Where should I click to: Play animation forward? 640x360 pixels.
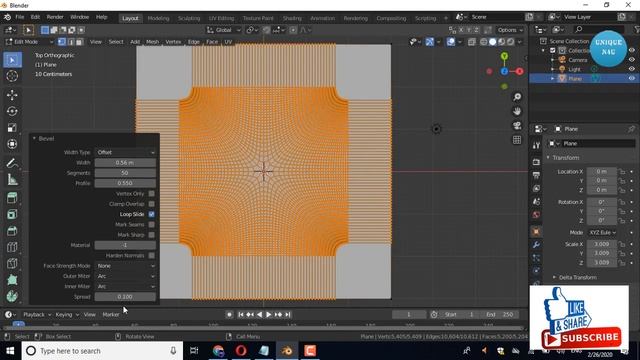click(269, 315)
